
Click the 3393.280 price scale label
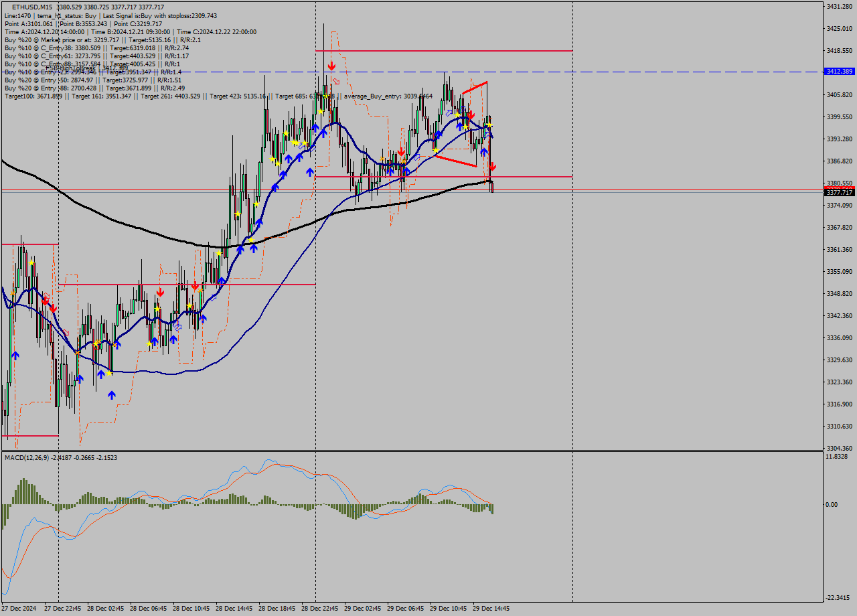(839, 139)
